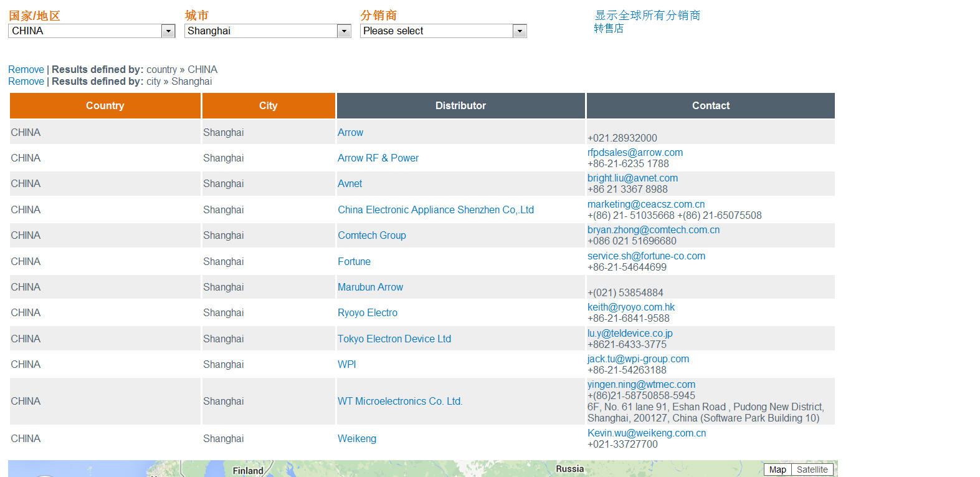980x477 pixels.
Task: Email lu.y@teldevice.co.jp
Action: [630, 333]
